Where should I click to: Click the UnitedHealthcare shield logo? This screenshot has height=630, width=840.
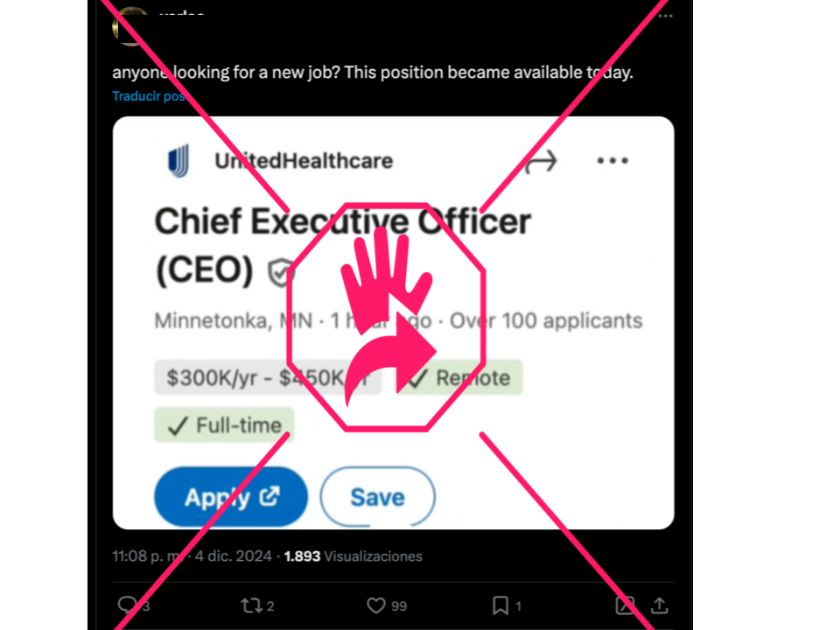pos(178,161)
